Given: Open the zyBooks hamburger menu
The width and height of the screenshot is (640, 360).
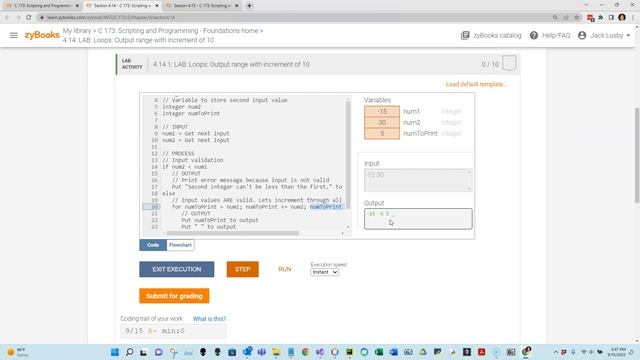Looking at the screenshot, I should click(x=13, y=36).
